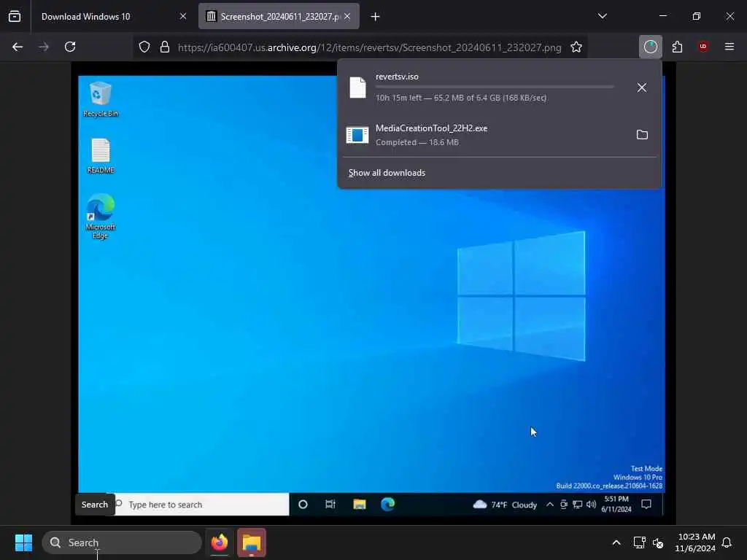Image resolution: width=747 pixels, height=560 pixels.
Task: Show hidden system tray icons chevron
Action: (x=616, y=542)
